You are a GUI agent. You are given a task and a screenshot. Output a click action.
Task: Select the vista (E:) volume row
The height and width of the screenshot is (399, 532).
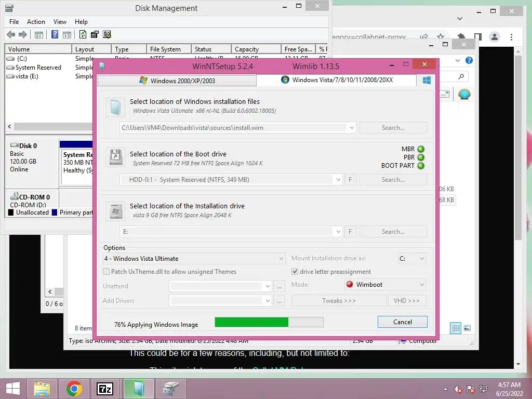pyautogui.click(x=48, y=76)
